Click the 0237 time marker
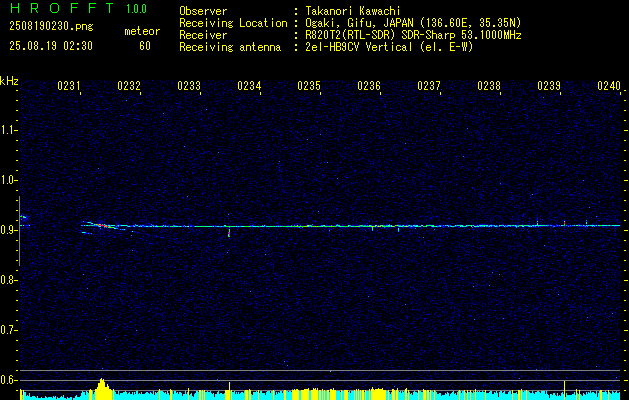 (x=429, y=86)
